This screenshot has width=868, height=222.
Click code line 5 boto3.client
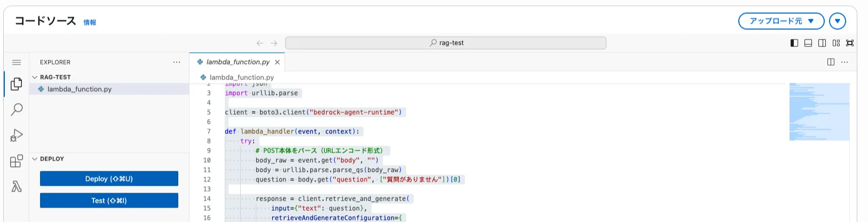[313, 113]
